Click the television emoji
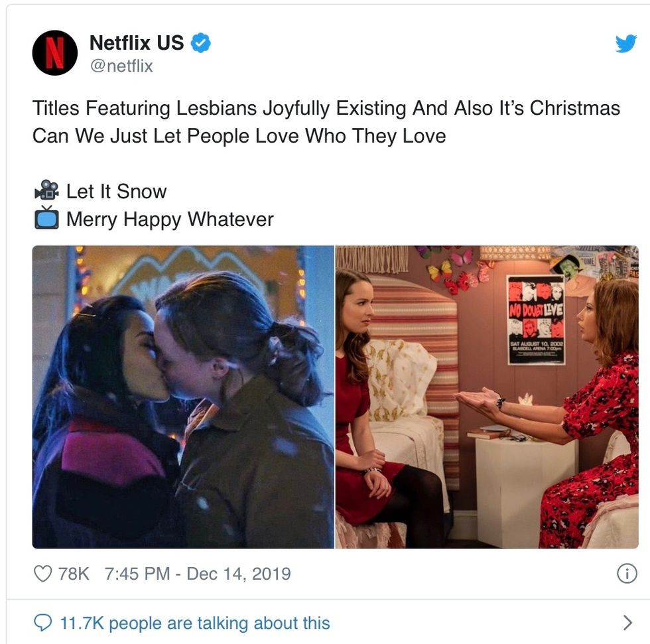650x644 pixels. [x=46, y=218]
